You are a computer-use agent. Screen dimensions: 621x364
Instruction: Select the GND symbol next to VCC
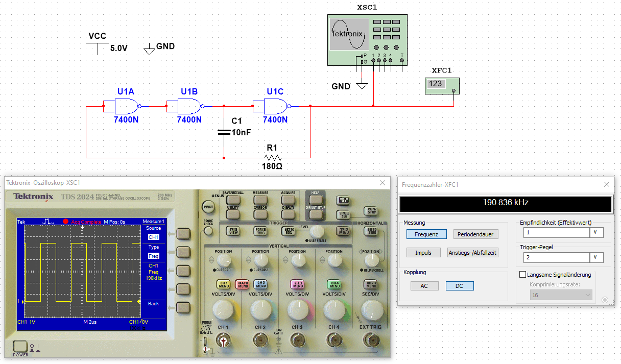(149, 50)
